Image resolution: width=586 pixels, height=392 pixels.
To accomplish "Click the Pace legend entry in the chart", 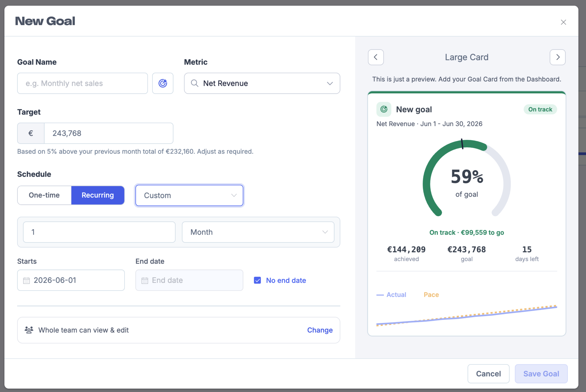I will pos(431,294).
